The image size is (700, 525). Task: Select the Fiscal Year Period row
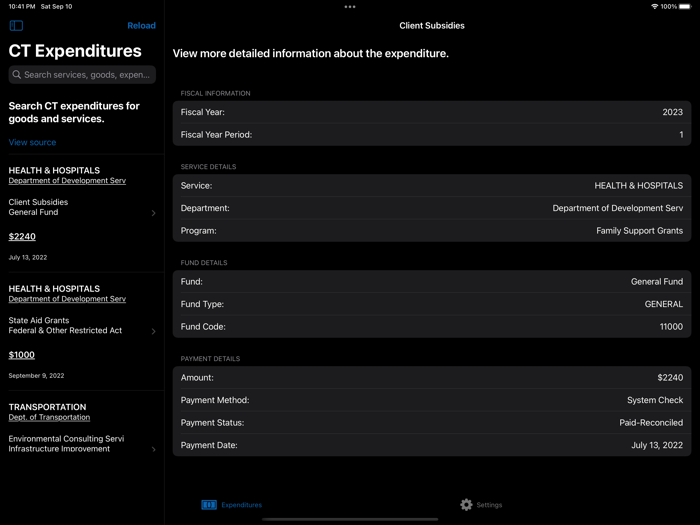(x=432, y=134)
